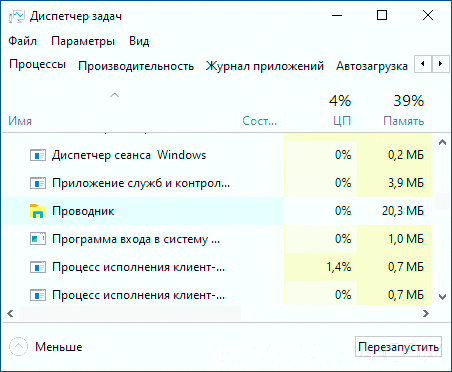452x372 pixels.
Task: Show previous tabs with the left tab arrow
Action: point(423,64)
